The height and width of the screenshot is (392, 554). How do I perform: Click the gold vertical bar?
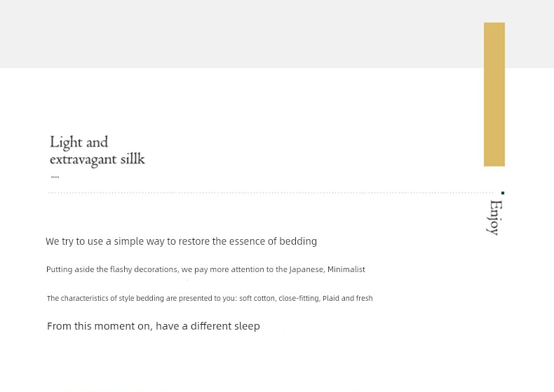[x=494, y=94]
